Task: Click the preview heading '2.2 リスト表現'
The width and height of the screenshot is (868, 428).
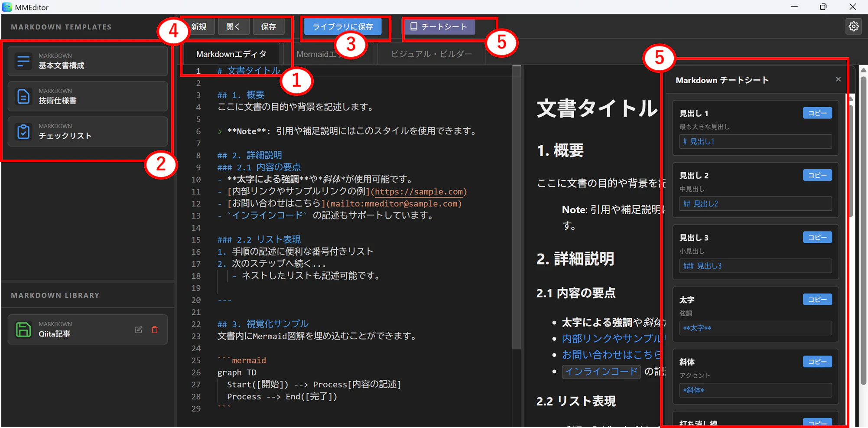Action: (576, 401)
